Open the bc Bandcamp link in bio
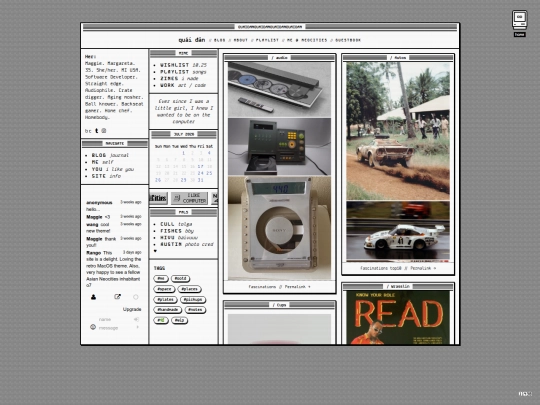Viewport: 540px width, 405px height. pyautogui.click(x=88, y=131)
